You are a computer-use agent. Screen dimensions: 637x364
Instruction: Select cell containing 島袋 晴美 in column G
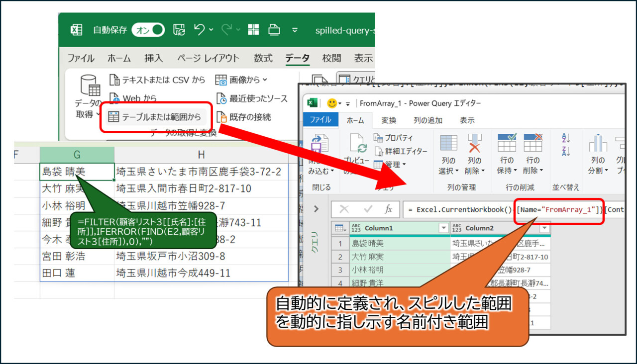pyautogui.click(x=77, y=172)
